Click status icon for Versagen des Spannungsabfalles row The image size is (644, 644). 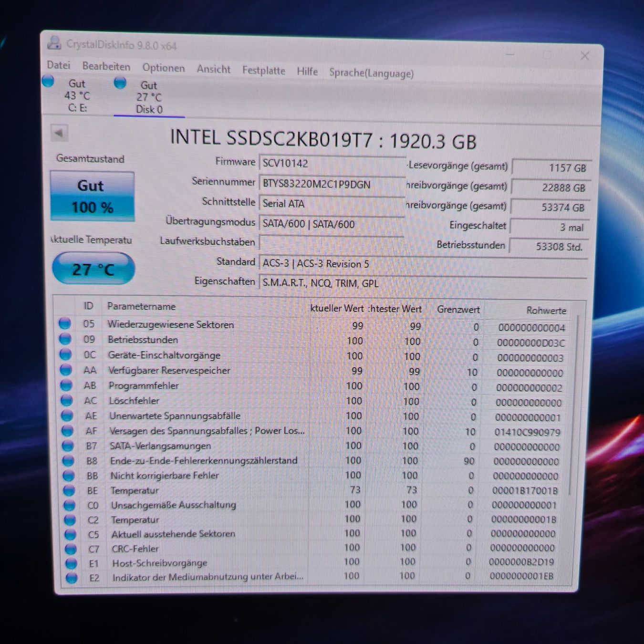tap(68, 431)
